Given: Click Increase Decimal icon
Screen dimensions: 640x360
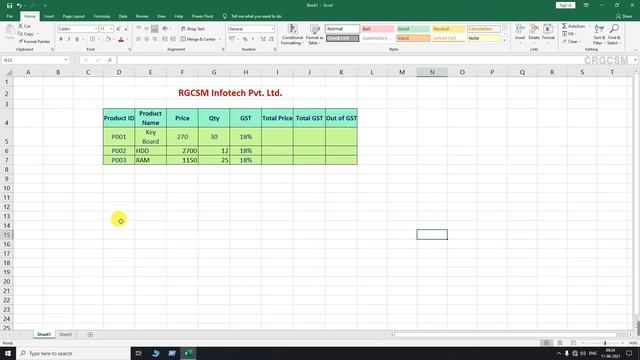Looking at the screenshot, I should tap(263, 39).
